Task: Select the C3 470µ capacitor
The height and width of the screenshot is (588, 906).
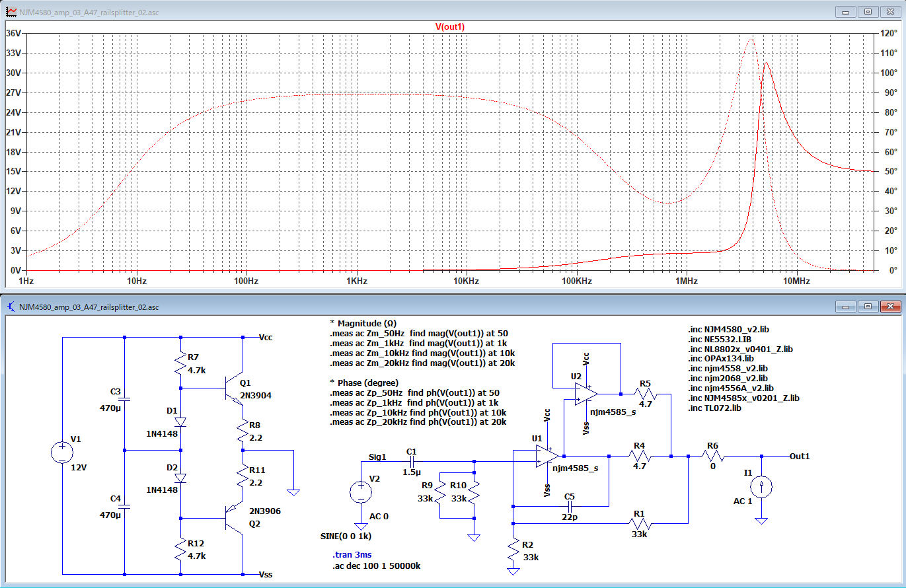Action: (x=125, y=400)
